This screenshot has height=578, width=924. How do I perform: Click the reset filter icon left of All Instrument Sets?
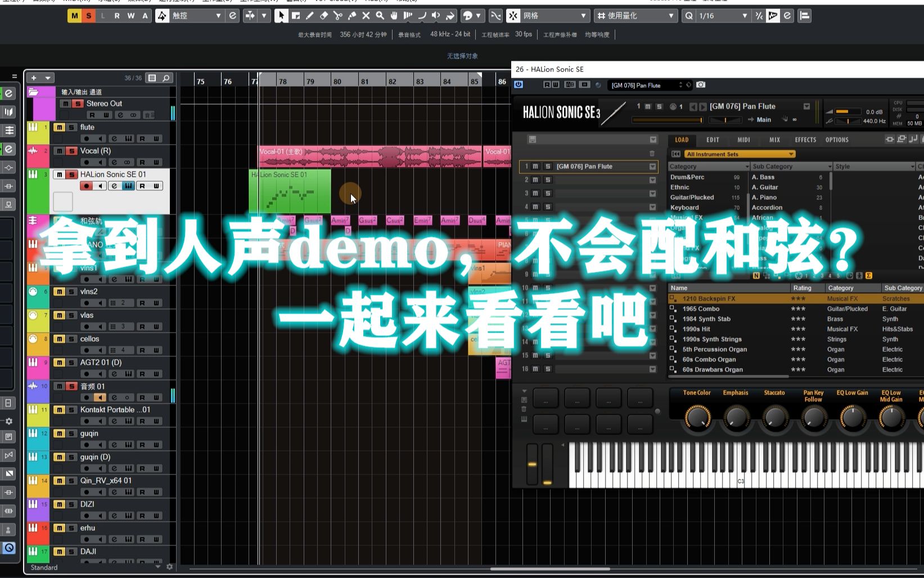pyautogui.click(x=675, y=154)
